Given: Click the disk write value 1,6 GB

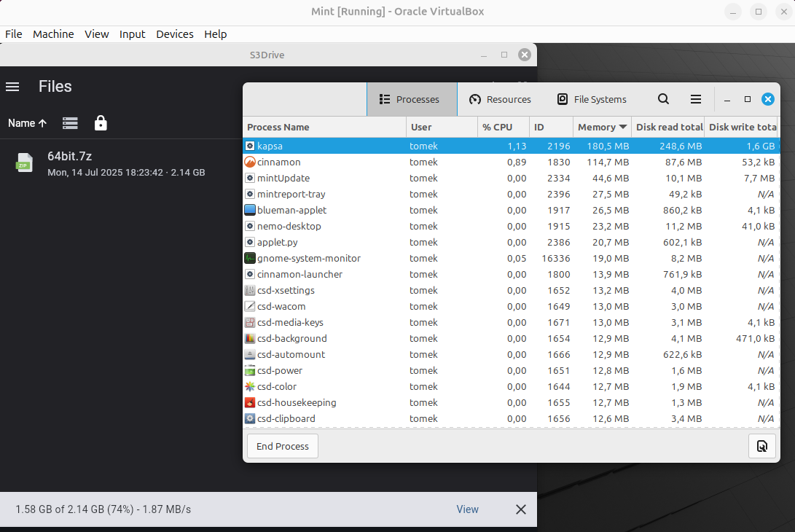Looking at the screenshot, I should pyautogui.click(x=761, y=146).
